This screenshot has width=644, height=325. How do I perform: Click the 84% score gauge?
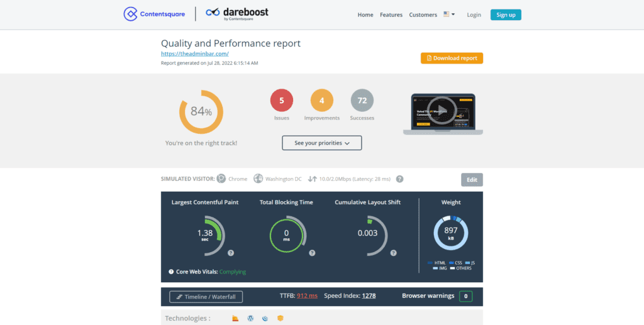[x=201, y=112]
